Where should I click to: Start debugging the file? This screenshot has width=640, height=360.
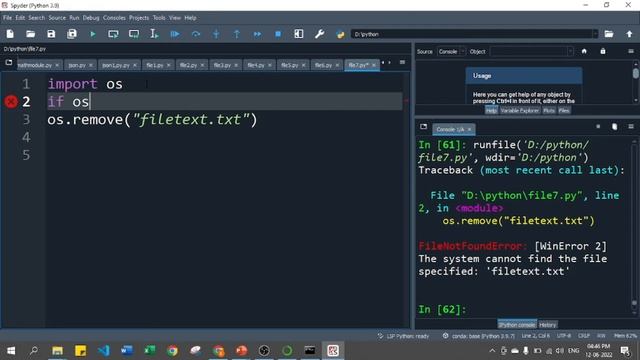(x=175, y=34)
